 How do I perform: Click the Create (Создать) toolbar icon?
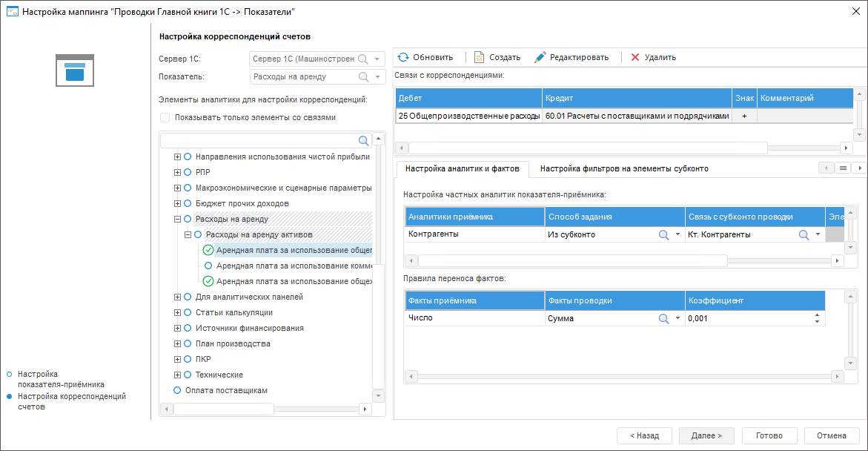click(x=479, y=57)
